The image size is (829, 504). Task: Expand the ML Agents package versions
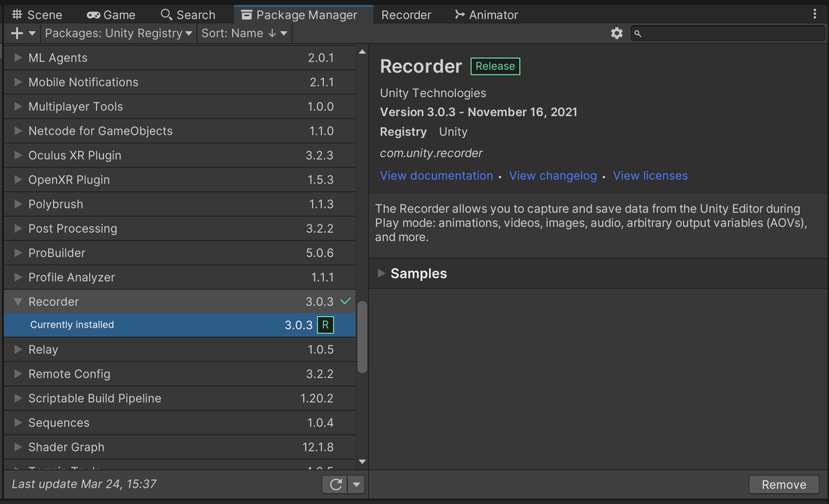pos(19,58)
